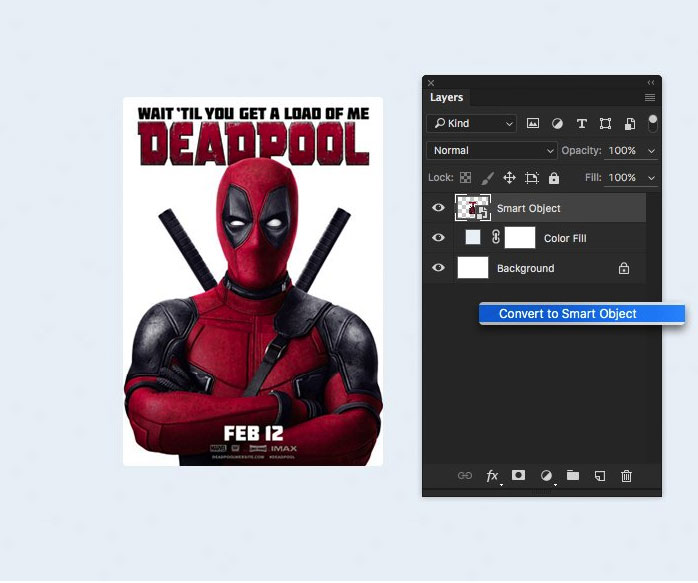
Task: Click the Layers panel tab
Action: pos(446,97)
